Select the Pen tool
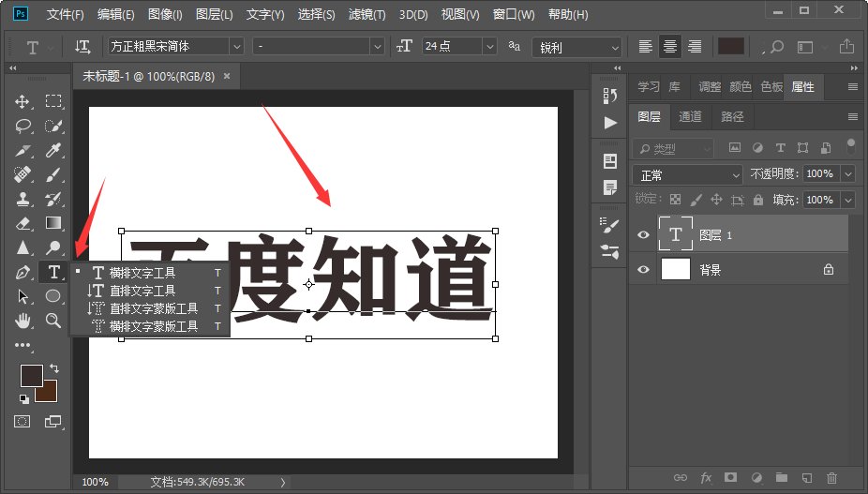This screenshot has width=868, height=494. [x=22, y=272]
